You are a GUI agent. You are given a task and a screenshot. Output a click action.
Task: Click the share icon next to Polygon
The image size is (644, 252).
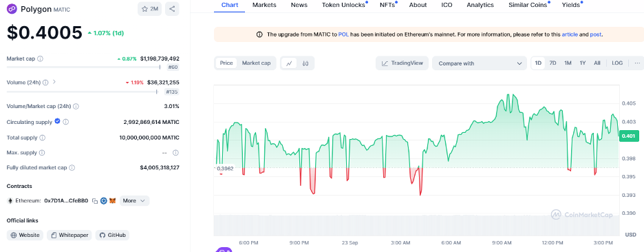[172, 9]
